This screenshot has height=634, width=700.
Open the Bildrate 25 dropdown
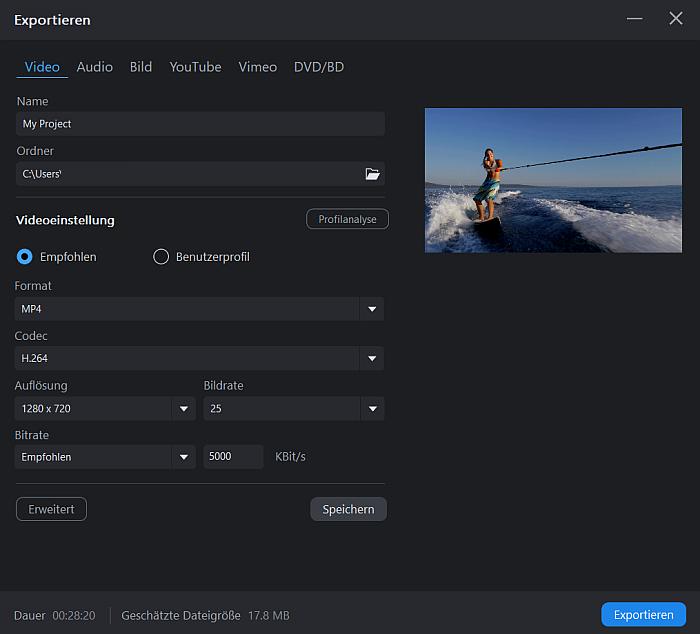[x=372, y=409]
